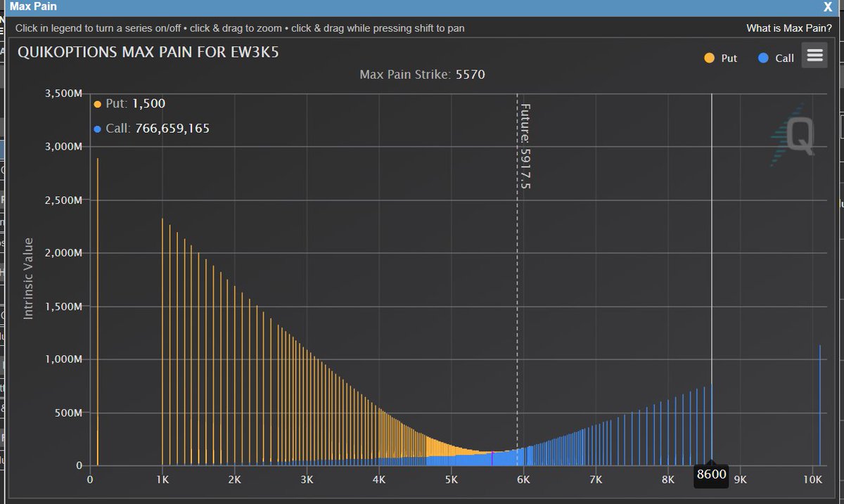Image resolution: width=844 pixels, height=504 pixels.
Task: Toggle the Call series in legend
Action: click(776, 58)
